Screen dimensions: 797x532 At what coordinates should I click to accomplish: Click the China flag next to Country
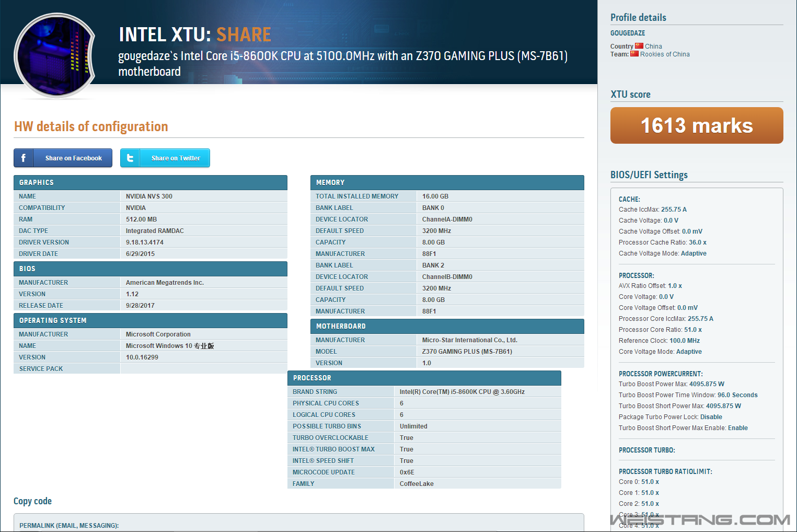click(x=639, y=46)
